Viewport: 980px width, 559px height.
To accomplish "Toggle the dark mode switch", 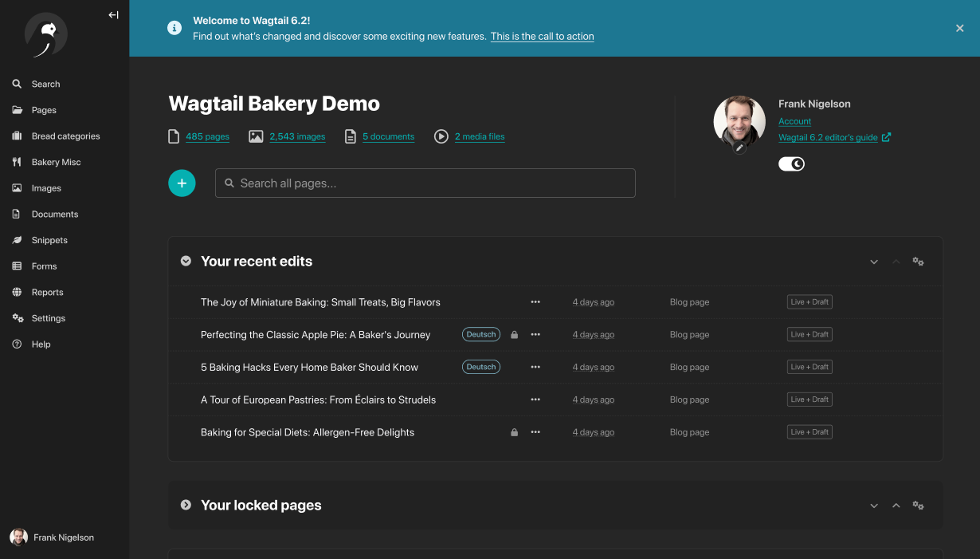I will pos(791,163).
